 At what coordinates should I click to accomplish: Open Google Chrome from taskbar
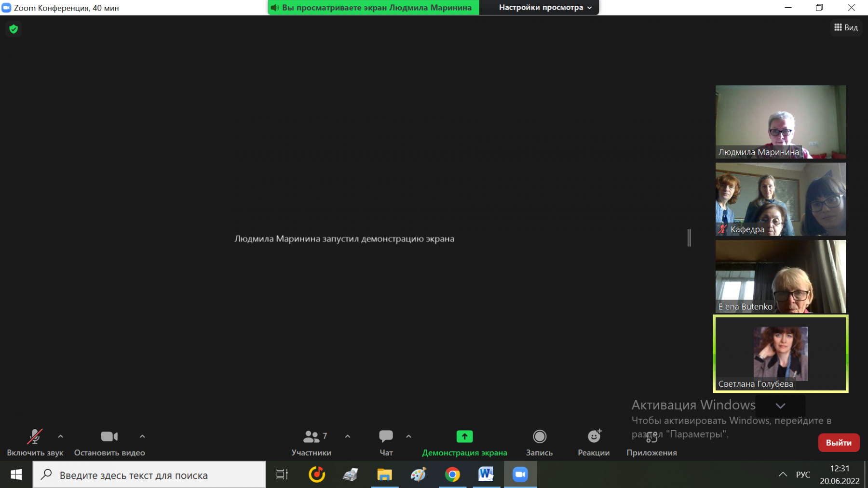click(x=452, y=475)
